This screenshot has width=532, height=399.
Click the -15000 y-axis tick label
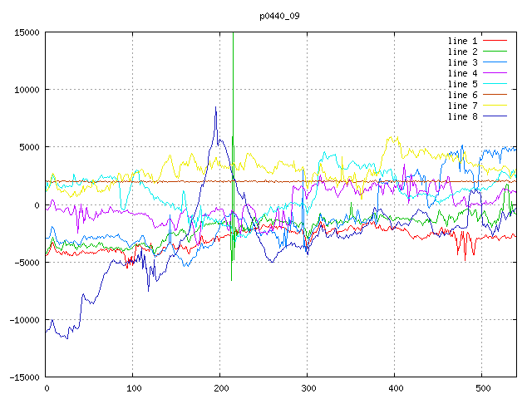point(23,377)
